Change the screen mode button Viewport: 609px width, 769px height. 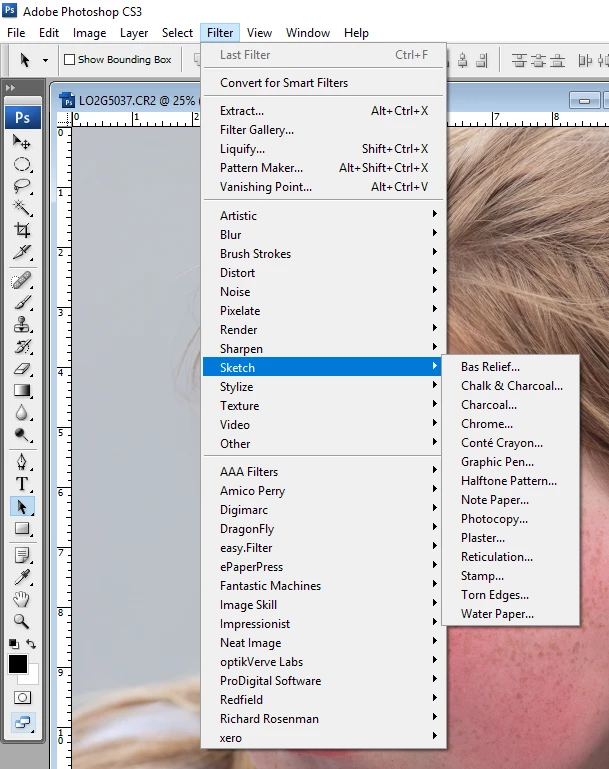(x=22, y=722)
